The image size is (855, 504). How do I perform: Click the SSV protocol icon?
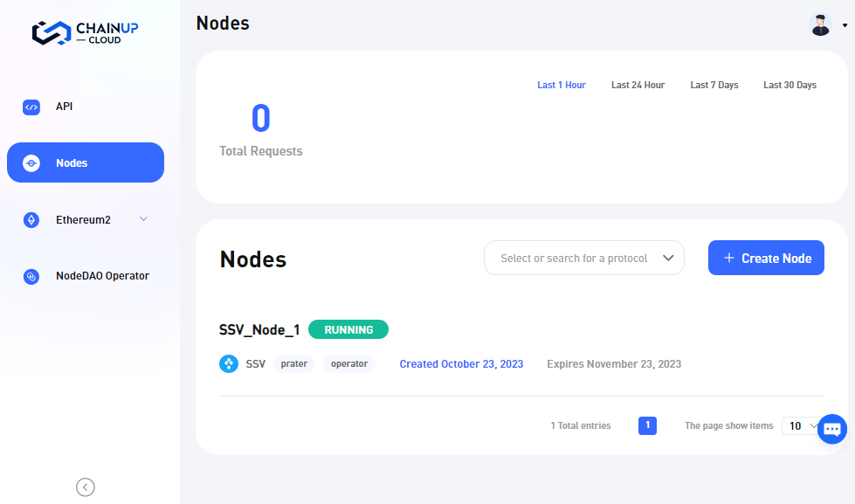pos(229,364)
